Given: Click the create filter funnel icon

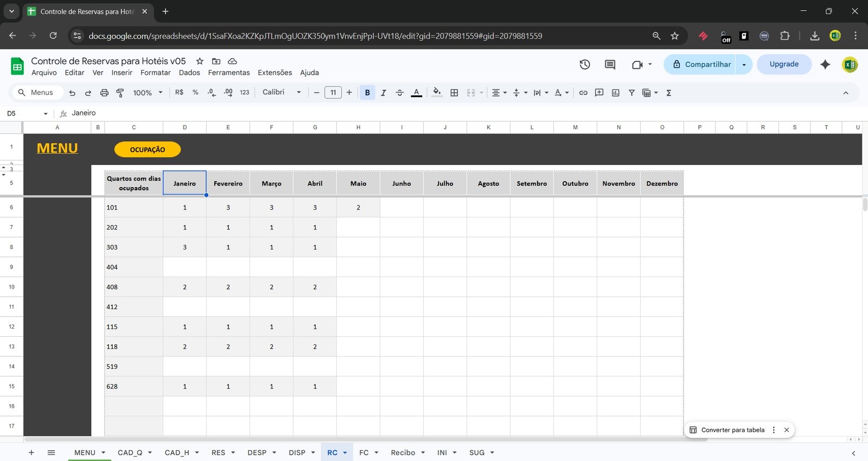Looking at the screenshot, I should pyautogui.click(x=631, y=93).
